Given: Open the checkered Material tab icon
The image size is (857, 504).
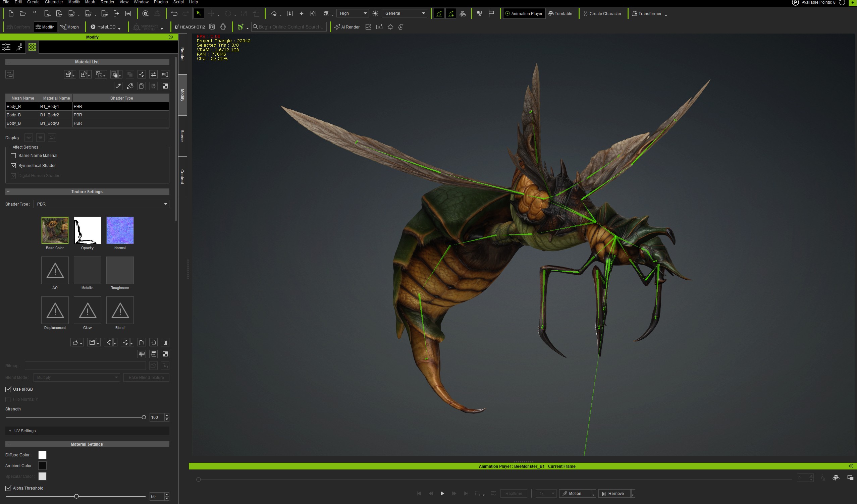Looking at the screenshot, I should point(32,47).
